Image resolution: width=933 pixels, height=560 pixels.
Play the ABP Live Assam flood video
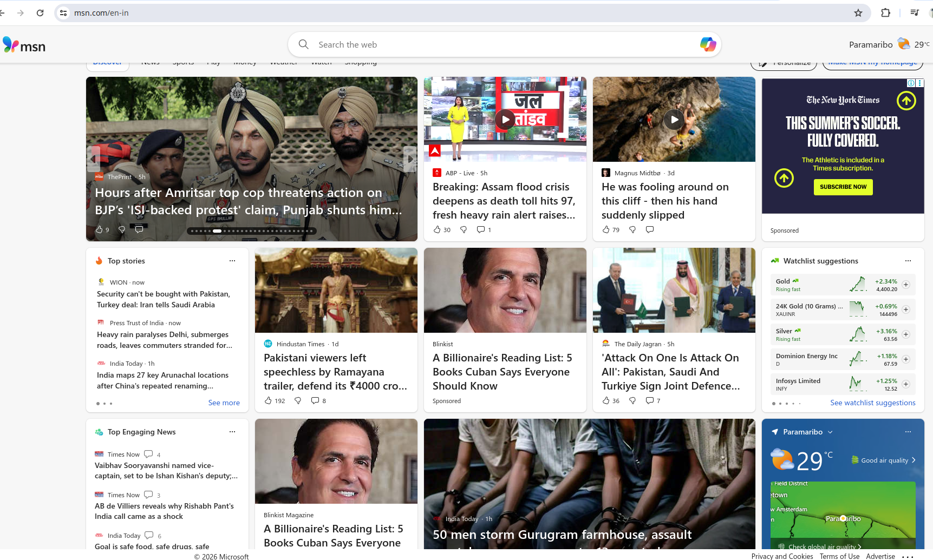[505, 120]
